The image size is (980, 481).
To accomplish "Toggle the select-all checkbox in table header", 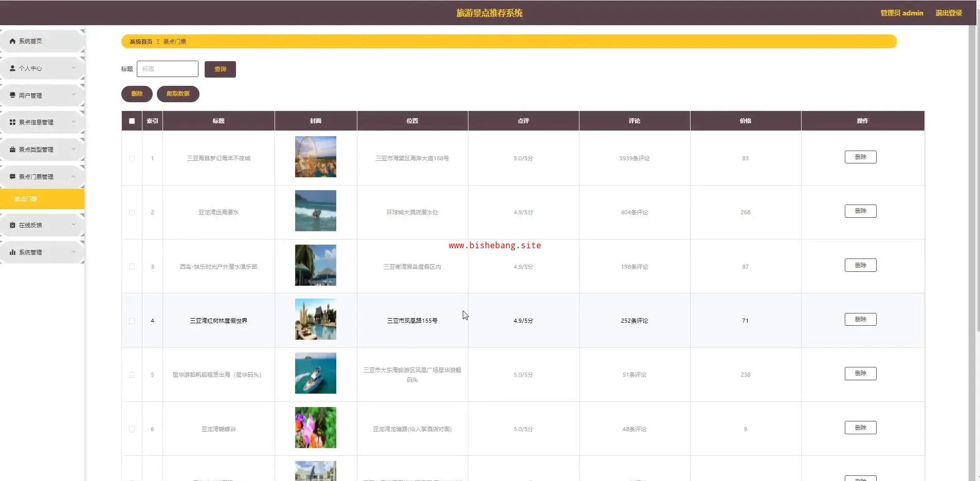I will pos(132,121).
